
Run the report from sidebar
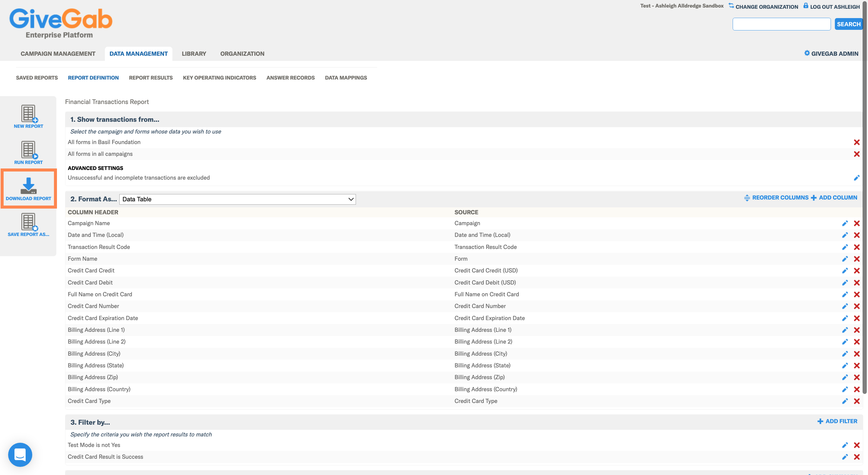pos(28,152)
